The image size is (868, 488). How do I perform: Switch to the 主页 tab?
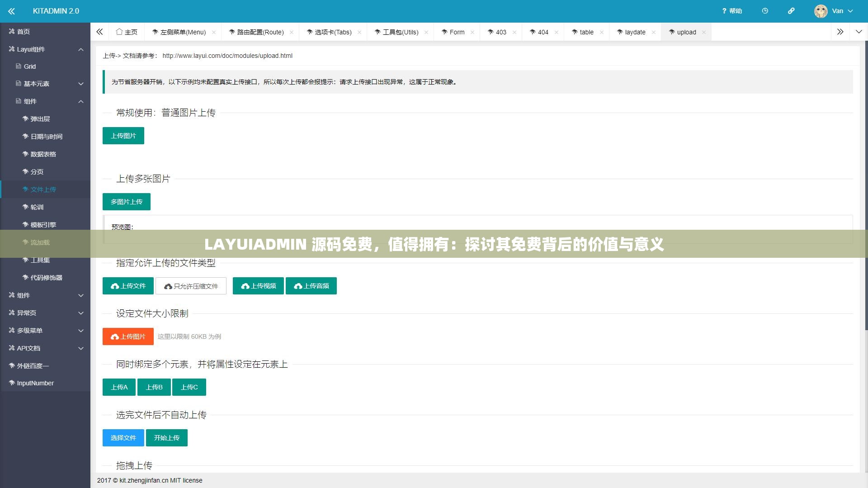coord(127,32)
